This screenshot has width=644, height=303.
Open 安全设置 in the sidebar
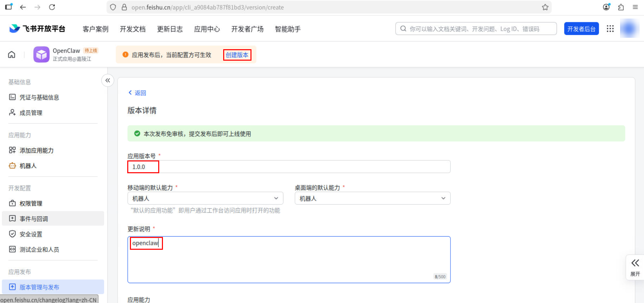53,234
